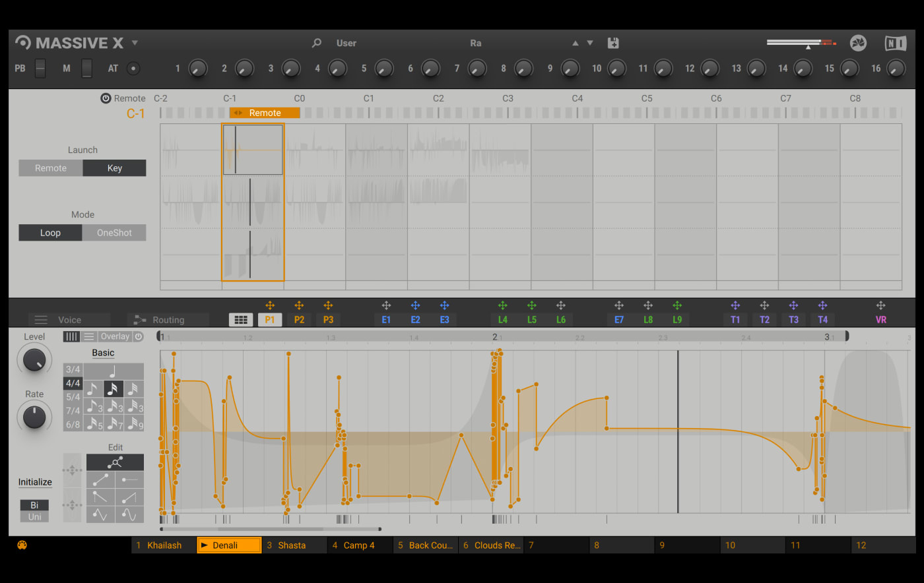This screenshot has height=583, width=924.
Task: Open the L4 LFO tab
Action: [x=502, y=320]
